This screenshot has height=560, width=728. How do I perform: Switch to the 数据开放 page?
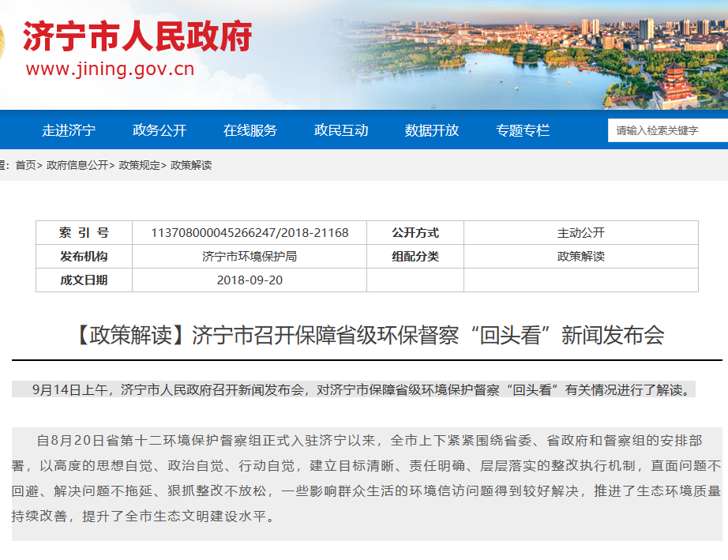tap(432, 130)
